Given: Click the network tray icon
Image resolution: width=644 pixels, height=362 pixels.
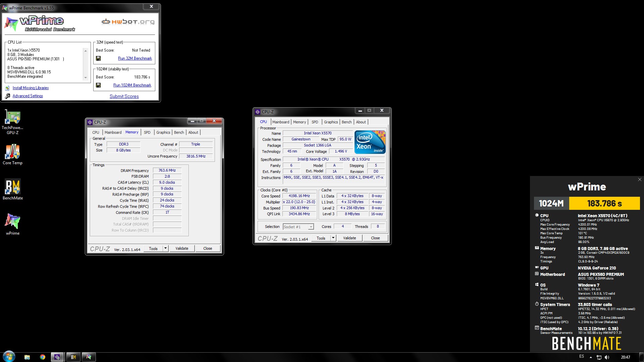Looking at the screenshot, I should click(599, 357).
